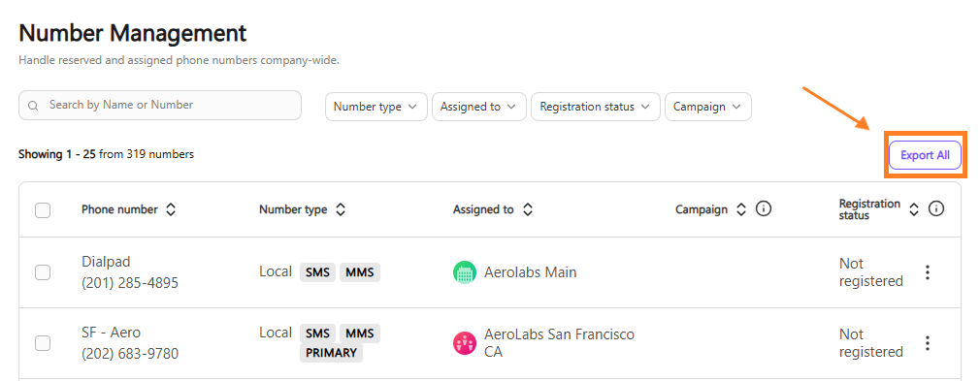Open the Assigned to filter dropdown
The width and height of the screenshot is (980, 381).
(478, 107)
